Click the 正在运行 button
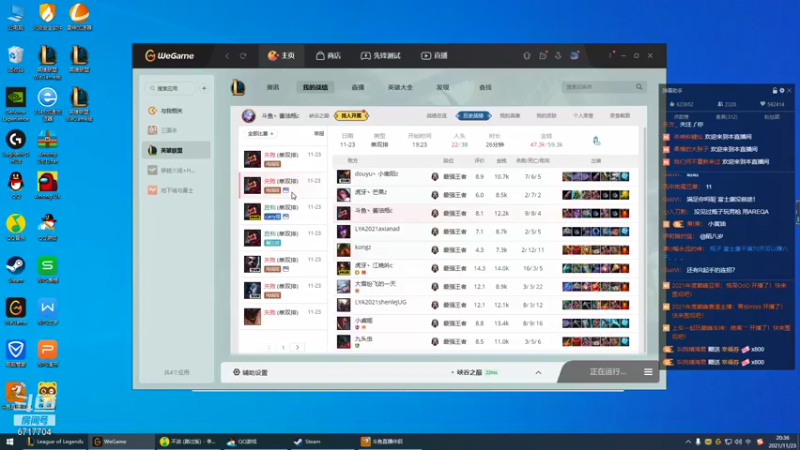800x450 pixels. [607, 372]
